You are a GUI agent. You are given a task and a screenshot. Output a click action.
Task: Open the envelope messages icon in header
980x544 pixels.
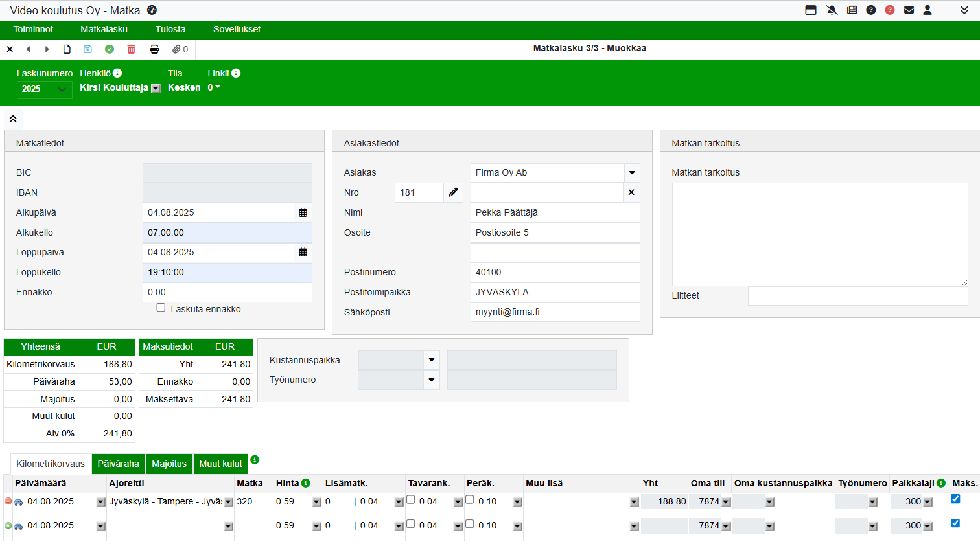[x=909, y=10]
